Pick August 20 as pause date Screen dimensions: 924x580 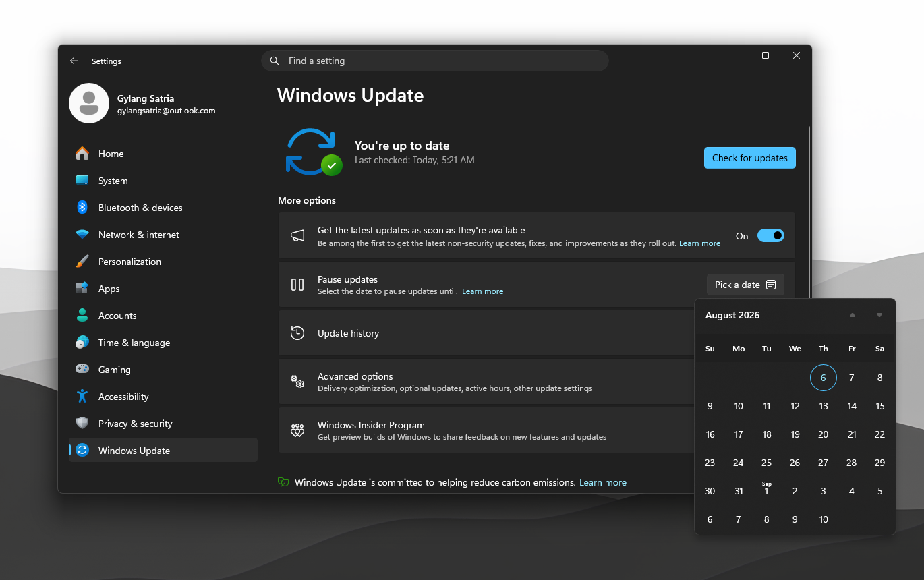pos(823,434)
